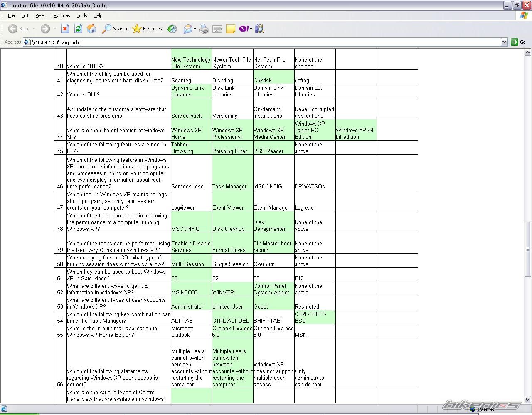Click the 'Disk Cleanup' cell
This screenshot has width=532, height=415.
[x=232, y=222]
